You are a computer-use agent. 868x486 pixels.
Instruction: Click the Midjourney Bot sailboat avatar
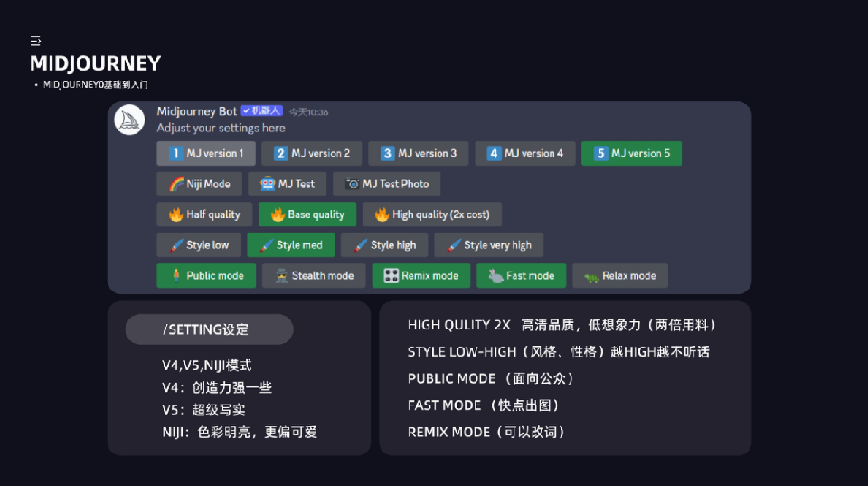tap(130, 120)
